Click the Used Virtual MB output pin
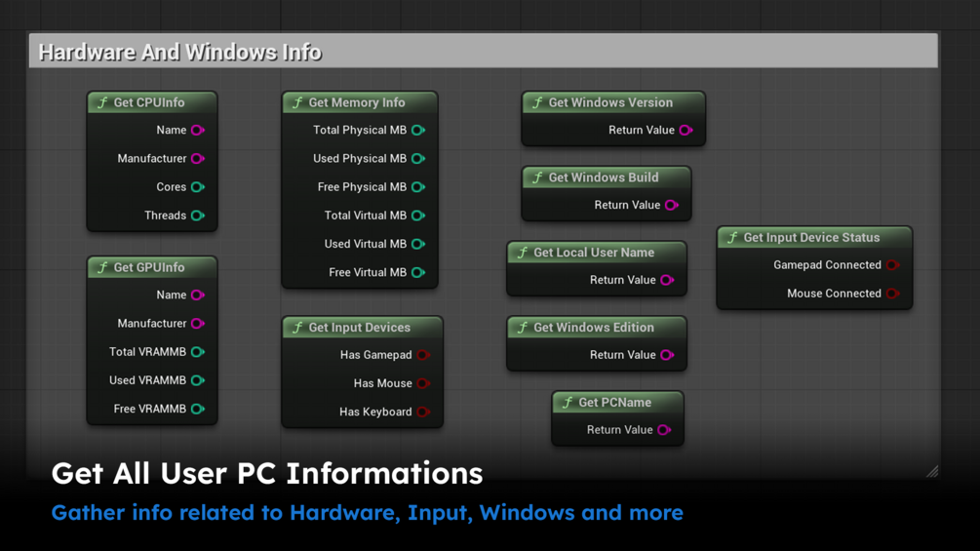Screen dimensions: 980x551 418,244
